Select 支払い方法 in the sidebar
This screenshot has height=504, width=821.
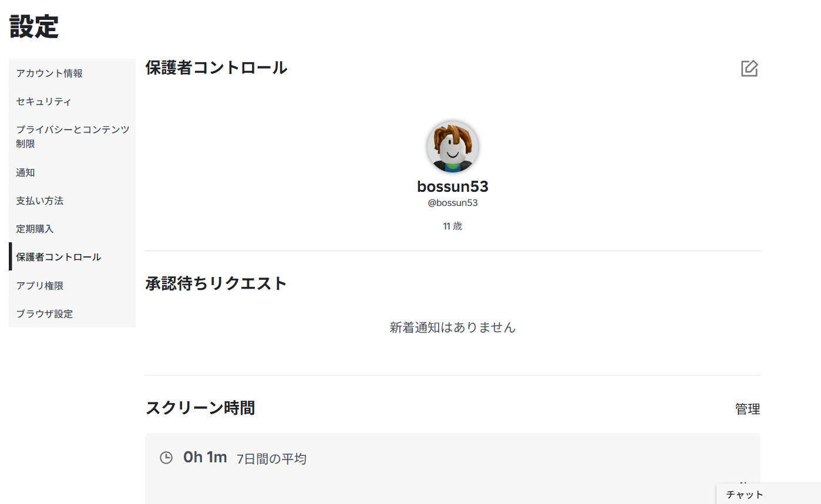point(39,201)
